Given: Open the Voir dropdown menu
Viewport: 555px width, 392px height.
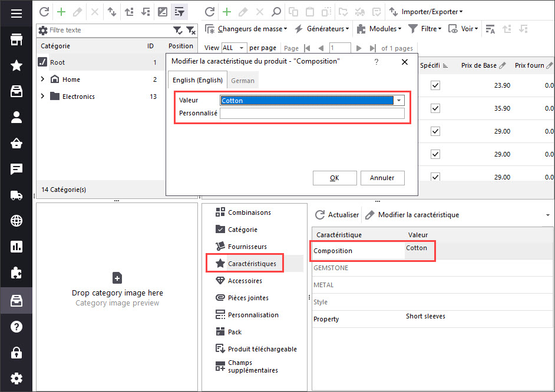Looking at the screenshot, I should click(463, 29).
